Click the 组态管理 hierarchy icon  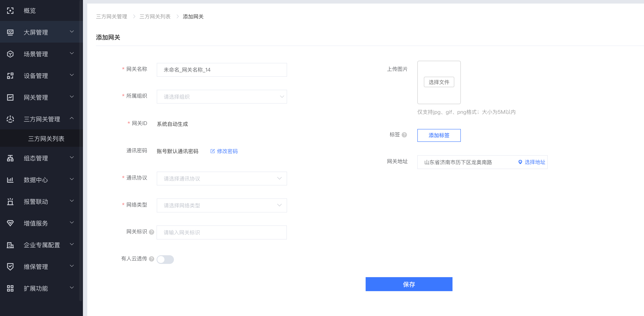(10, 158)
